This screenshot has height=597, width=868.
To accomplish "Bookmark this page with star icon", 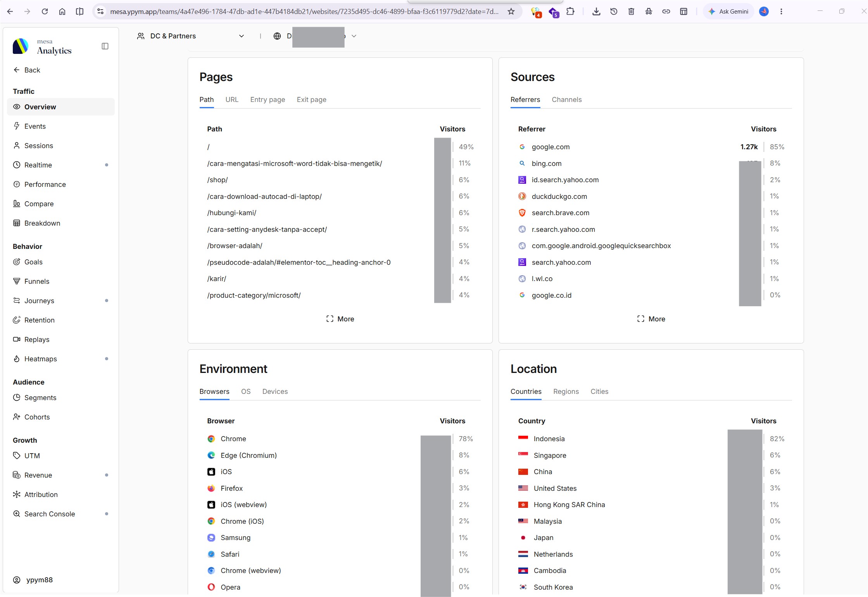I will click(x=511, y=12).
